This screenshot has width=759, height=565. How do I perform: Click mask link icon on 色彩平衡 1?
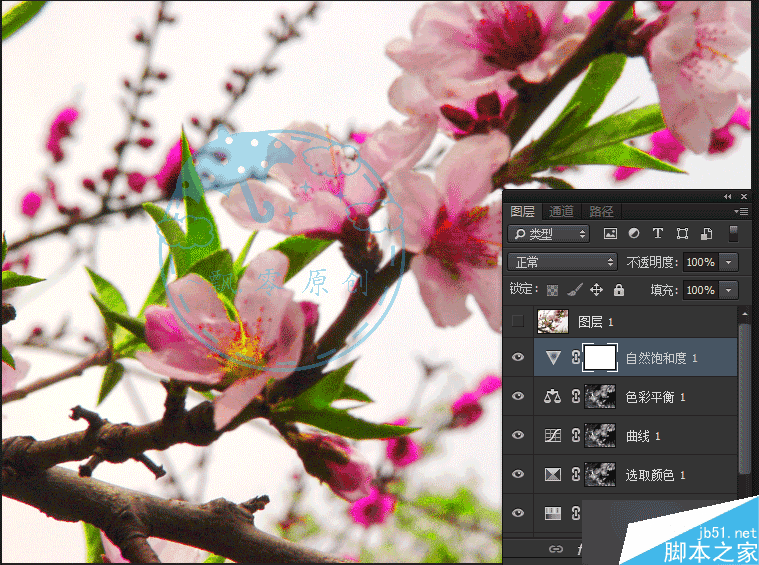pyautogui.click(x=576, y=397)
